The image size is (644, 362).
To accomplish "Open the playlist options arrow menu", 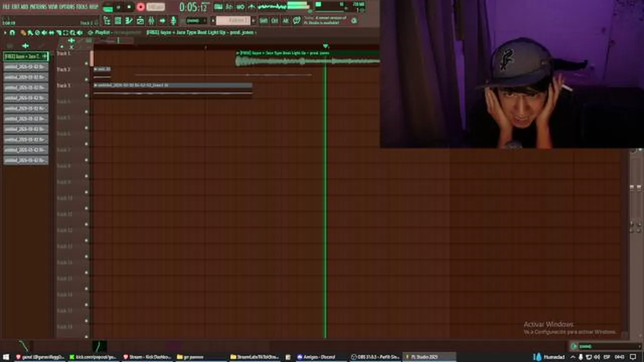I will coord(5,33).
